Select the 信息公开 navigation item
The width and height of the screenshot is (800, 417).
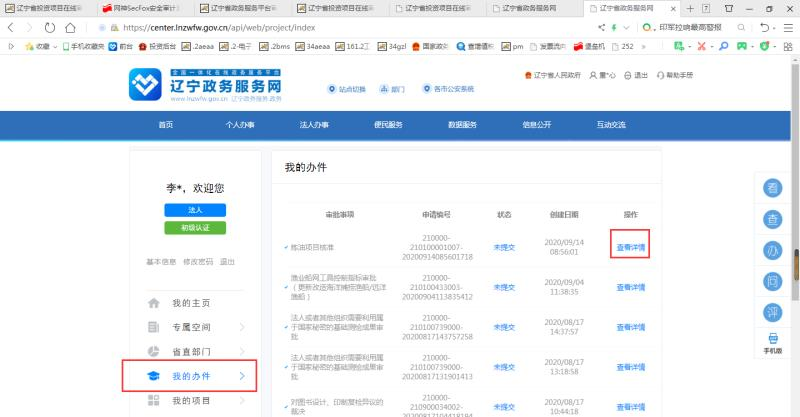[536, 124]
